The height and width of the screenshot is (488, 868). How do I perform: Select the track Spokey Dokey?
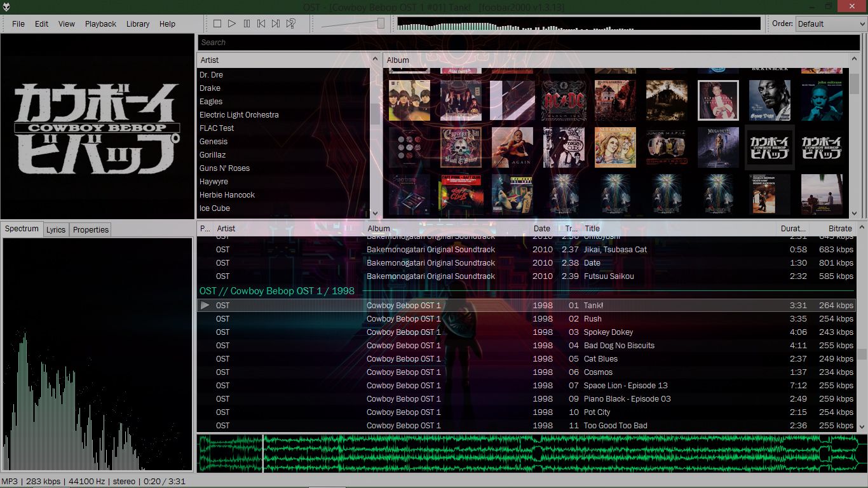[608, 332]
